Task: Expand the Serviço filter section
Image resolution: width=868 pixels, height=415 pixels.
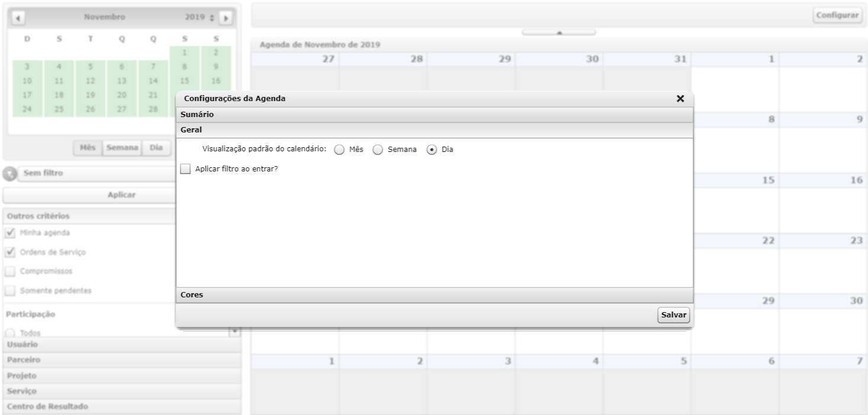Action: coord(122,391)
